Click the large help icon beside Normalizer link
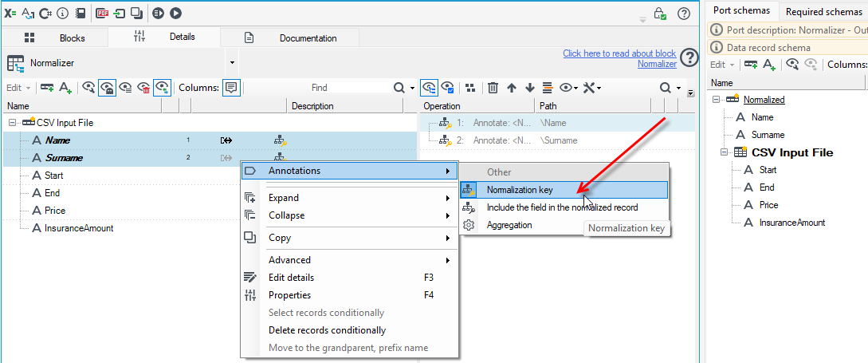The height and width of the screenshot is (363, 868). coord(689,57)
